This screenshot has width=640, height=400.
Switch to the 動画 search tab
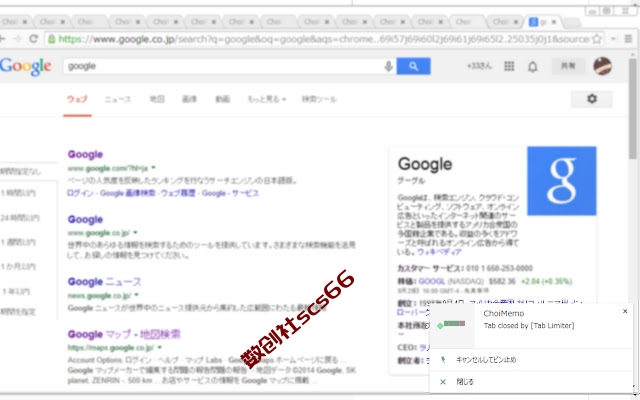[x=222, y=99]
